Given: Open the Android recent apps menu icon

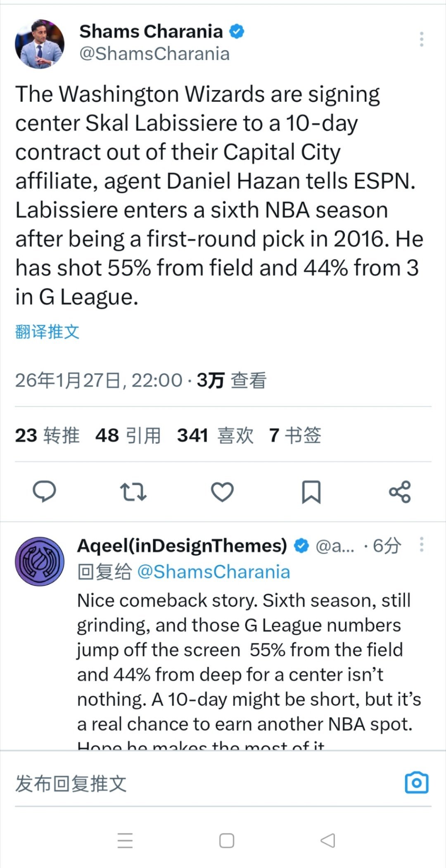Looking at the screenshot, I should coord(125,840).
